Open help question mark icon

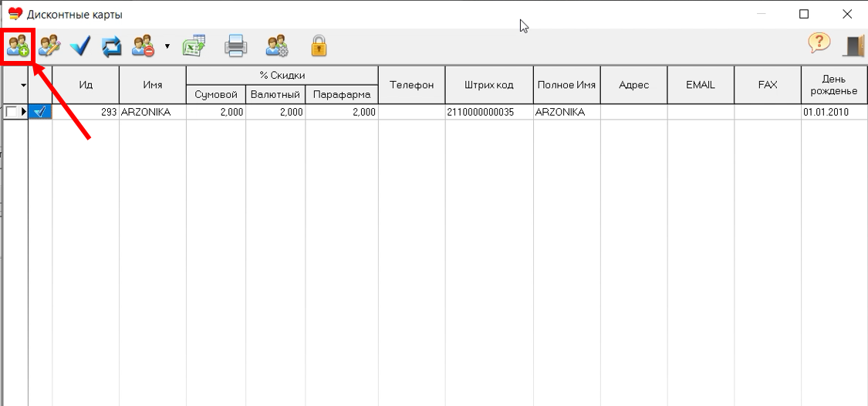(819, 44)
